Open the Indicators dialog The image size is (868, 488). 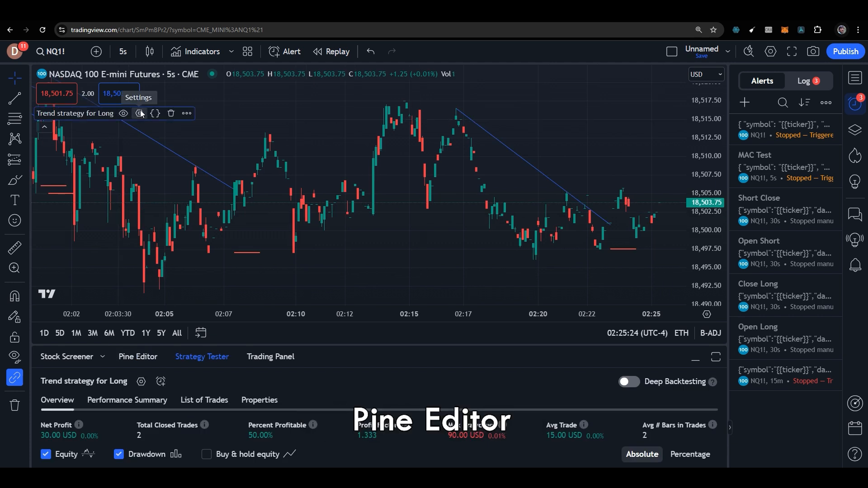195,52
